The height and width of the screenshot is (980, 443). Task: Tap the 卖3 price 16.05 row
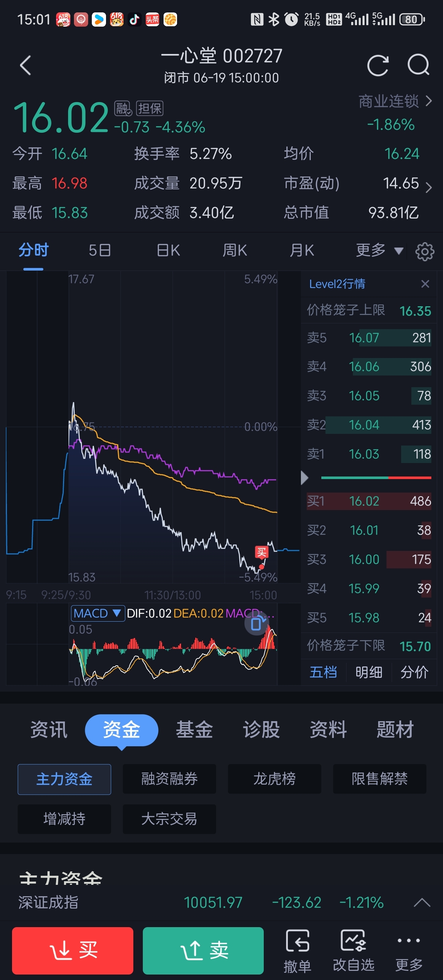(369, 396)
